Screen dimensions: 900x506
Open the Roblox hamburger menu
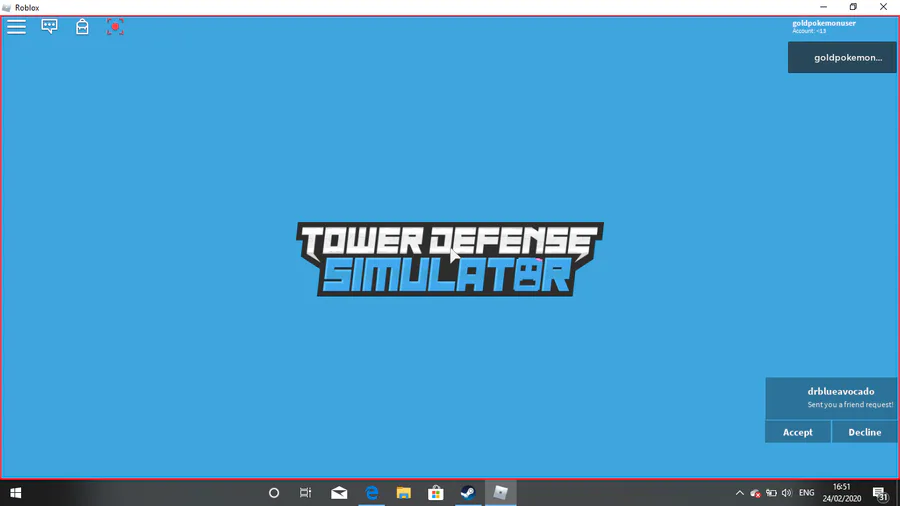coord(16,27)
